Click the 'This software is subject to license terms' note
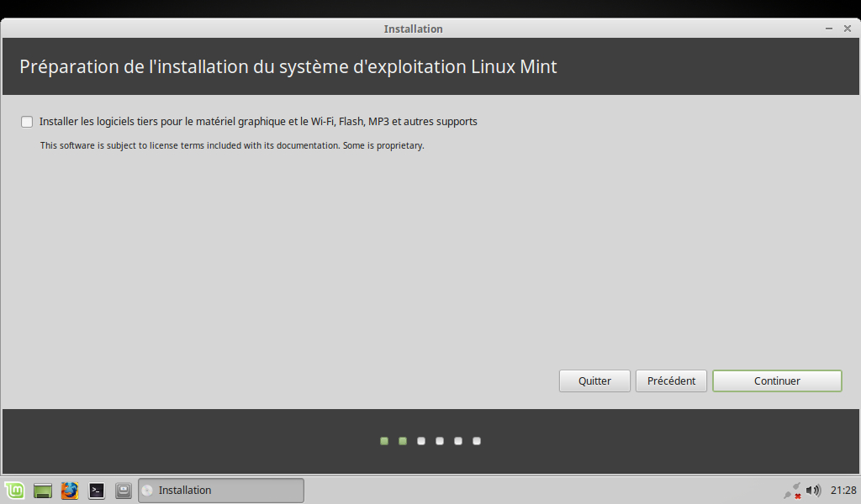 232,145
